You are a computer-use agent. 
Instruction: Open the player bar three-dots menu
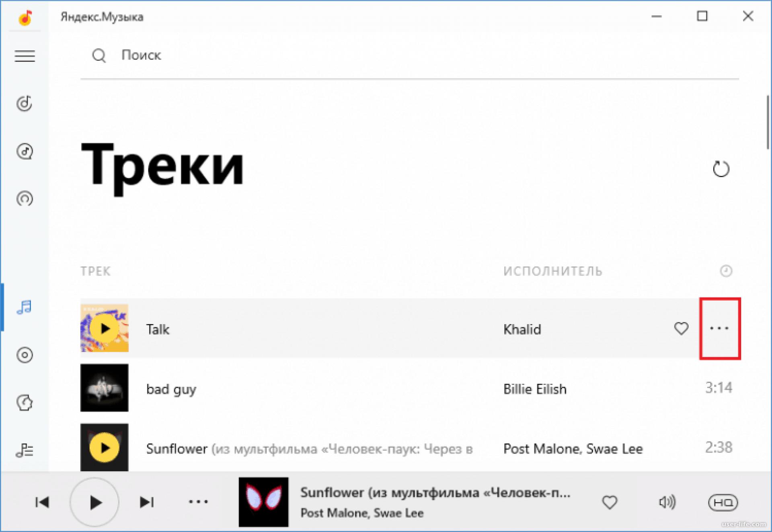(x=198, y=502)
